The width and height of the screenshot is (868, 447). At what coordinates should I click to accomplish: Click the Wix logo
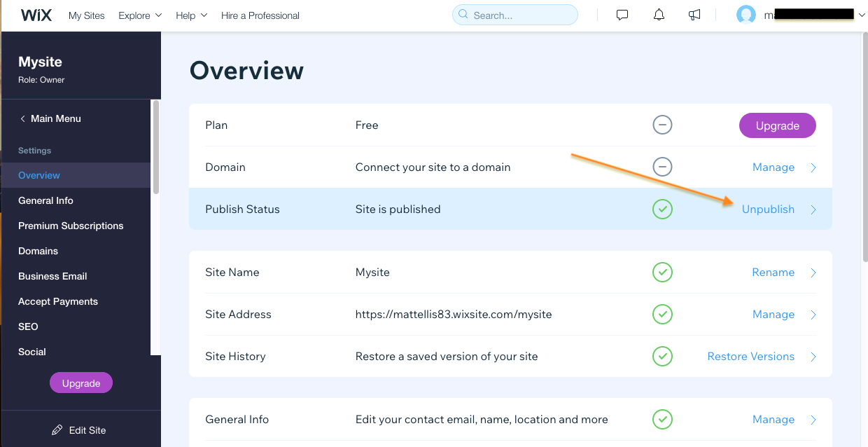point(36,15)
